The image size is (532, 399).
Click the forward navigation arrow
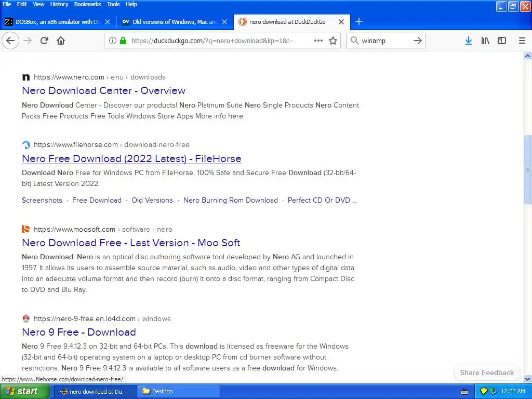click(28, 41)
